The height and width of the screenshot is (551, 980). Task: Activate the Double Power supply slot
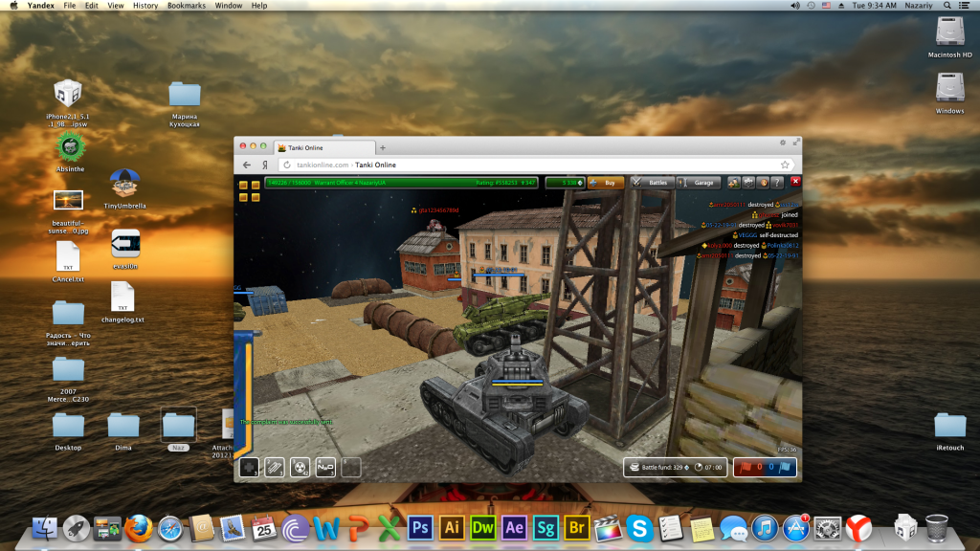pyautogui.click(x=301, y=467)
